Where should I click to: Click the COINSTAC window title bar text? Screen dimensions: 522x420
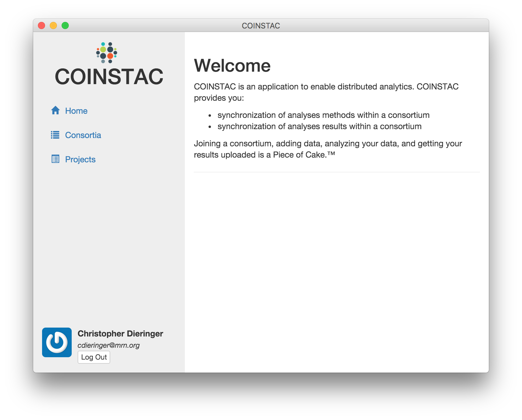tap(261, 26)
